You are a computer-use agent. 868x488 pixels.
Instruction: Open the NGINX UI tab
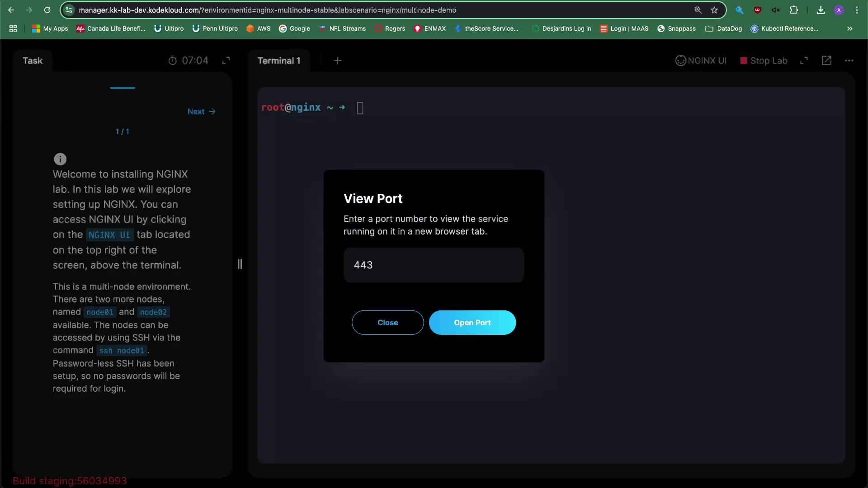pos(701,61)
